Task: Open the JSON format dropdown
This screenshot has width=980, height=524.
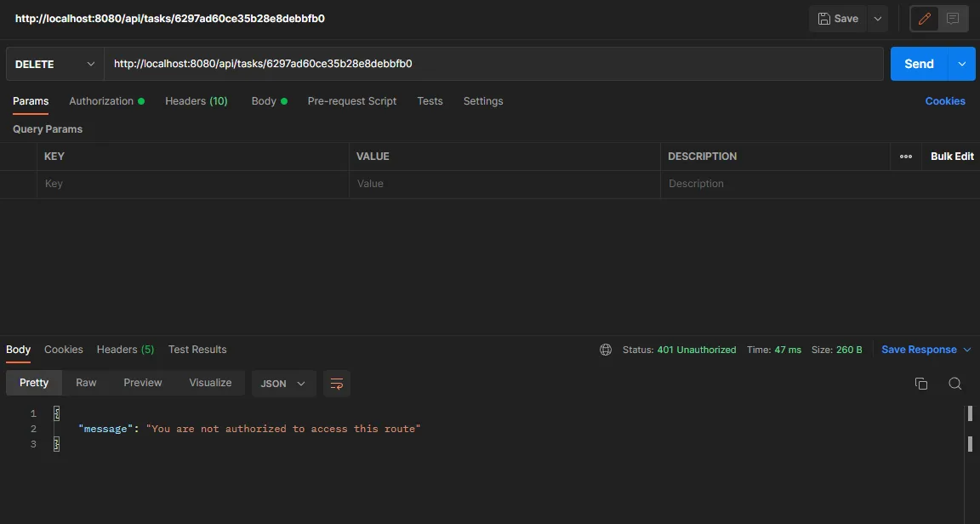Action: tap(283, 384)
